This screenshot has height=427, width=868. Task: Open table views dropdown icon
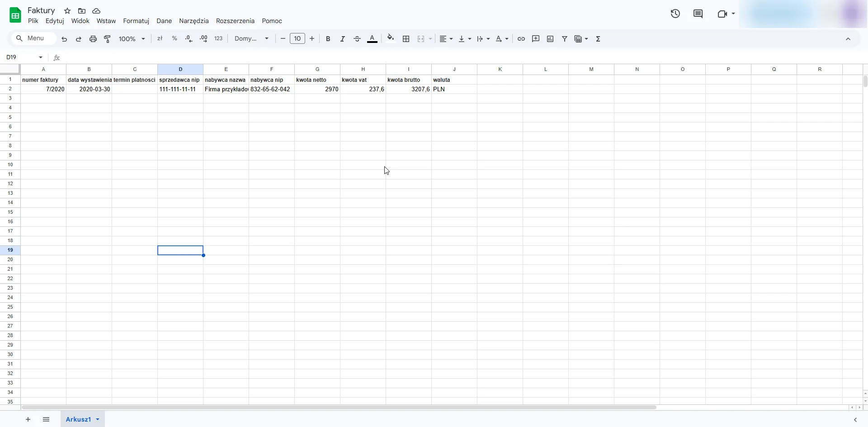pos(581,39)
